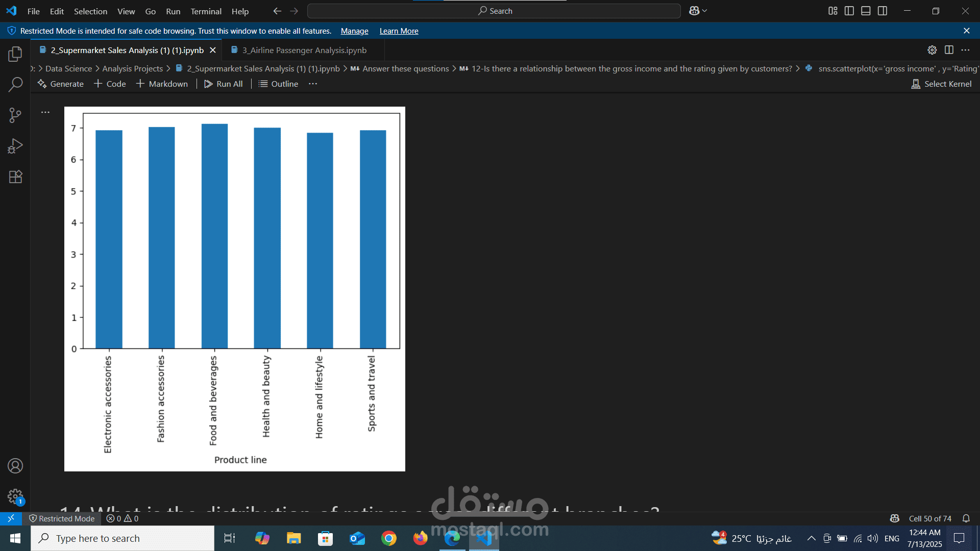Open Windows Start menu

15,538
